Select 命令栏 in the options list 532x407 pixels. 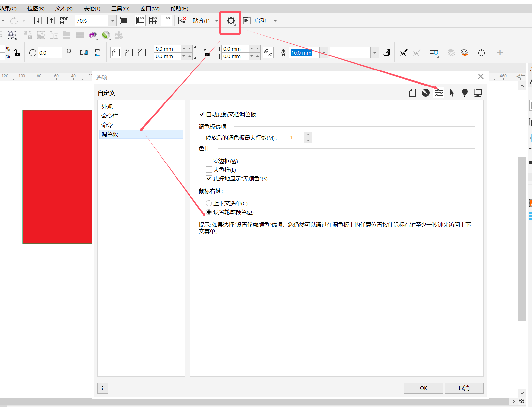click(110, 116)
